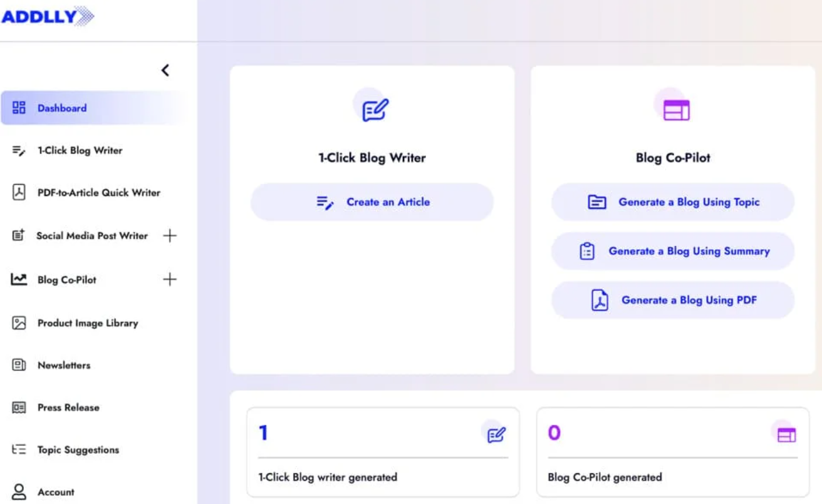This screenshot has height=504, width=822.
Task: Select Blog Co-Pilot from the sidebar
Action: click(66, 280)
